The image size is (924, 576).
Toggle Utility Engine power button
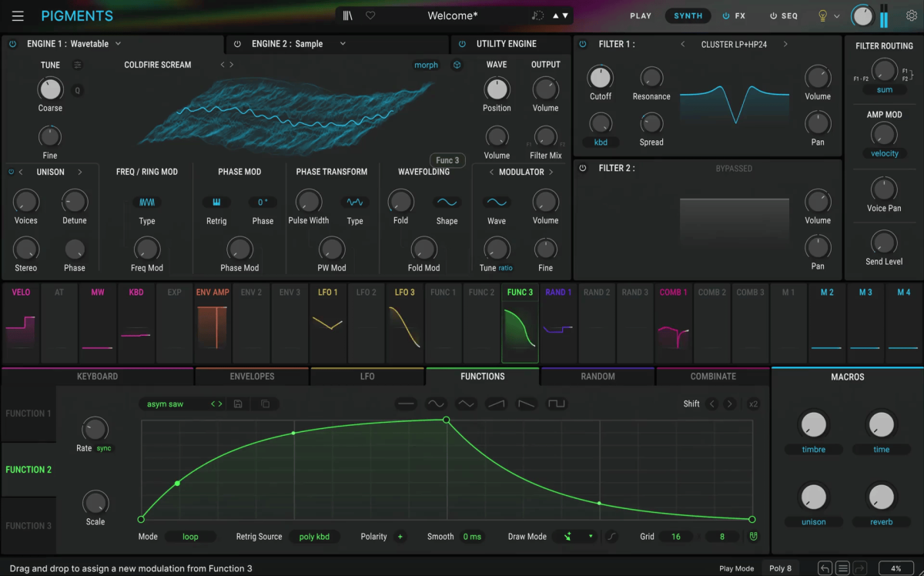pos(462,44)
